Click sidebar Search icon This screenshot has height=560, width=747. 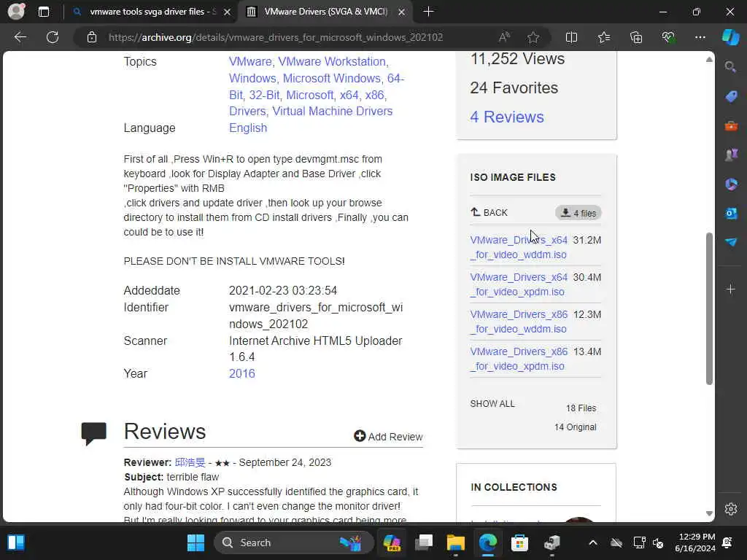point(730,66)
